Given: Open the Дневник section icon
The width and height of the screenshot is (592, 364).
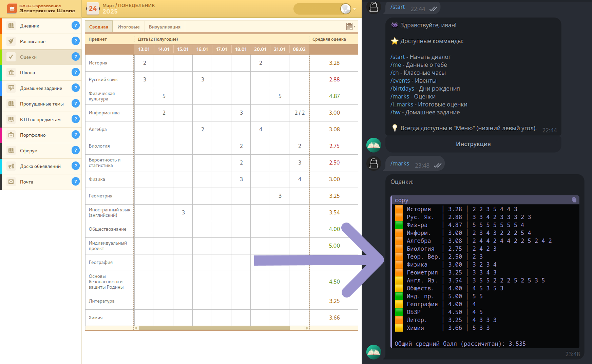Looking at the screenshot, I should (11, 26).
